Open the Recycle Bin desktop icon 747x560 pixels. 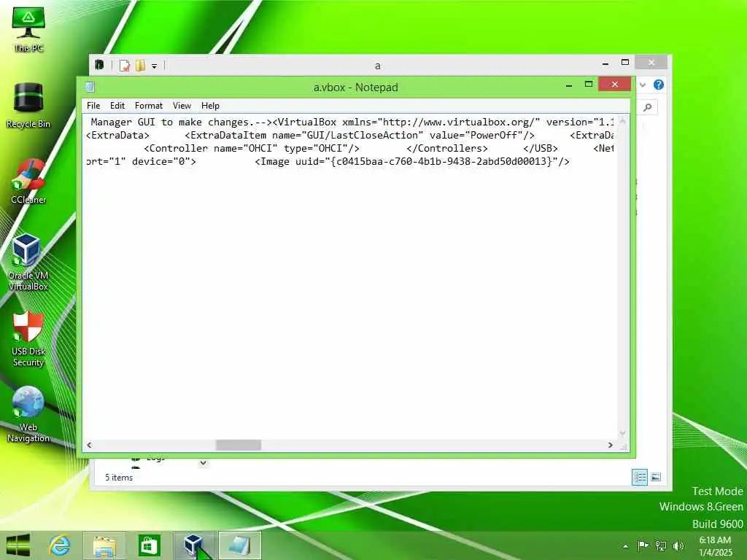coord(28,105)
